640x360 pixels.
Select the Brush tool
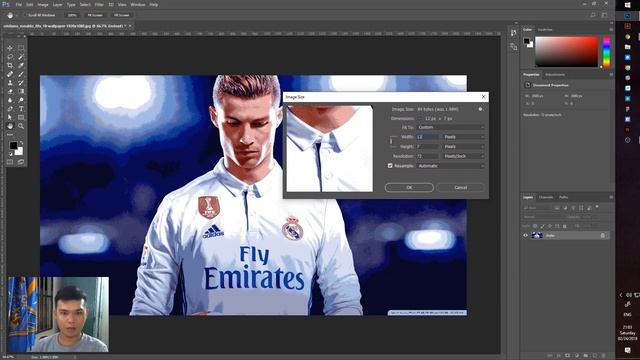[x=21, y=74]
